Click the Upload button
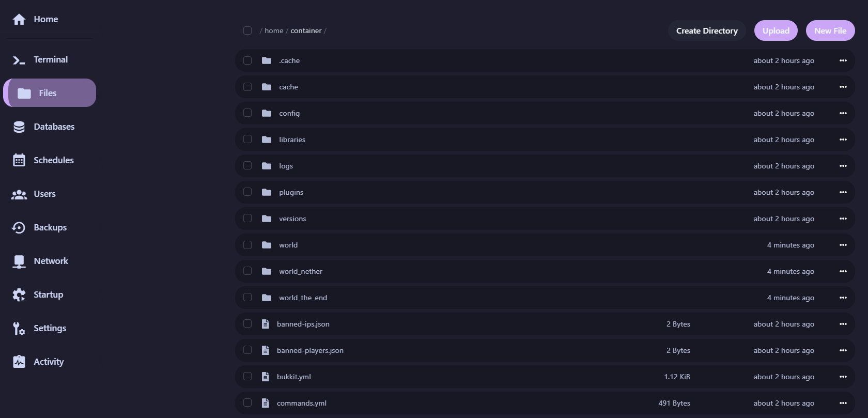Image resolution: width=868 pixels, height=418 pixels. [776, 30]
